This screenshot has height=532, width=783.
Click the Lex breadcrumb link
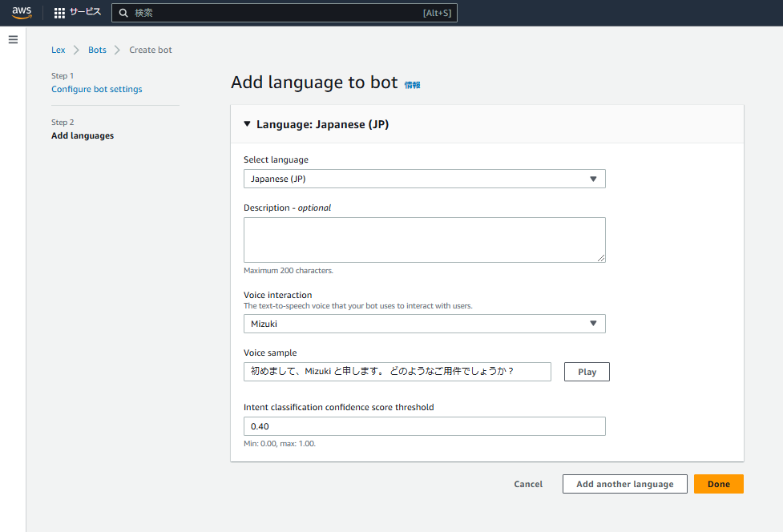59,50
